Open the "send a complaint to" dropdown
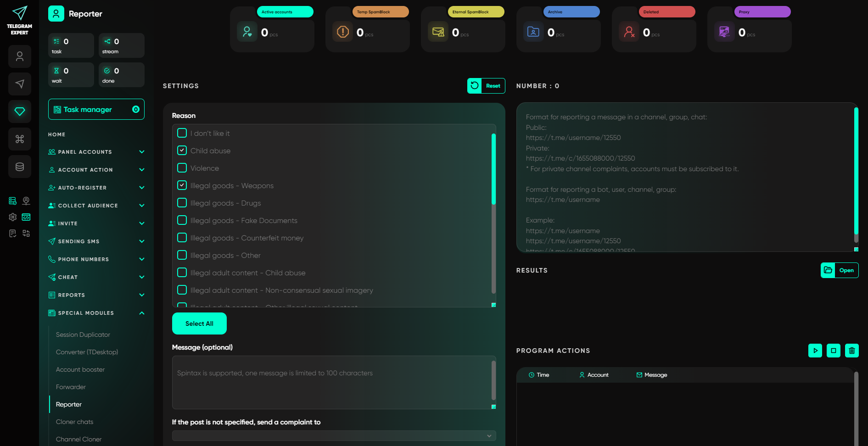The height and width of the screenshot is (446, 868). pos(334,436)
